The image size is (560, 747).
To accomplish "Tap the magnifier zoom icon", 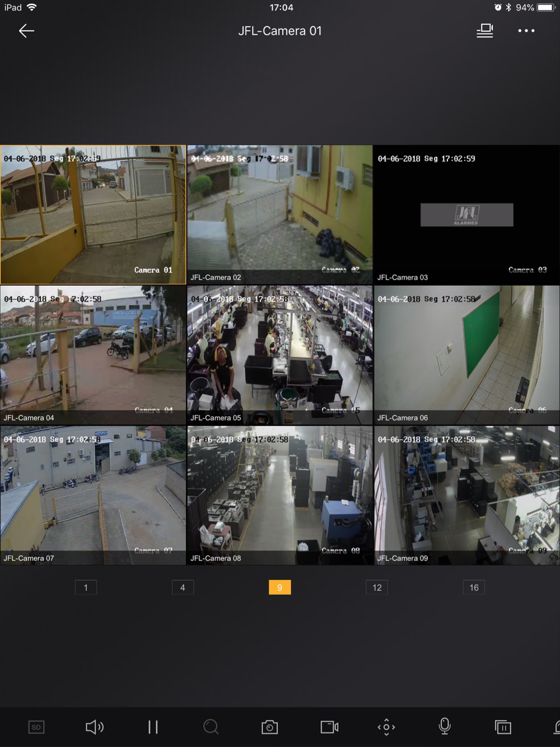I will [211, 727].
